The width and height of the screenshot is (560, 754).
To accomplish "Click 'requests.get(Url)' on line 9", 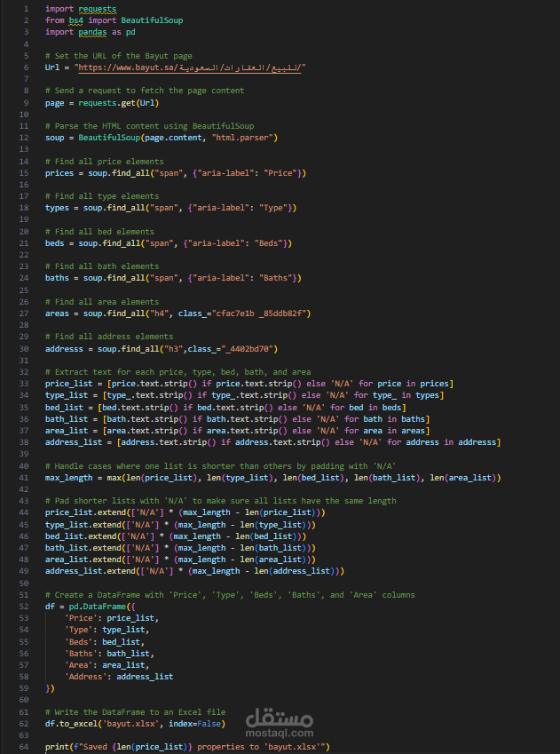I will [119, 103].
